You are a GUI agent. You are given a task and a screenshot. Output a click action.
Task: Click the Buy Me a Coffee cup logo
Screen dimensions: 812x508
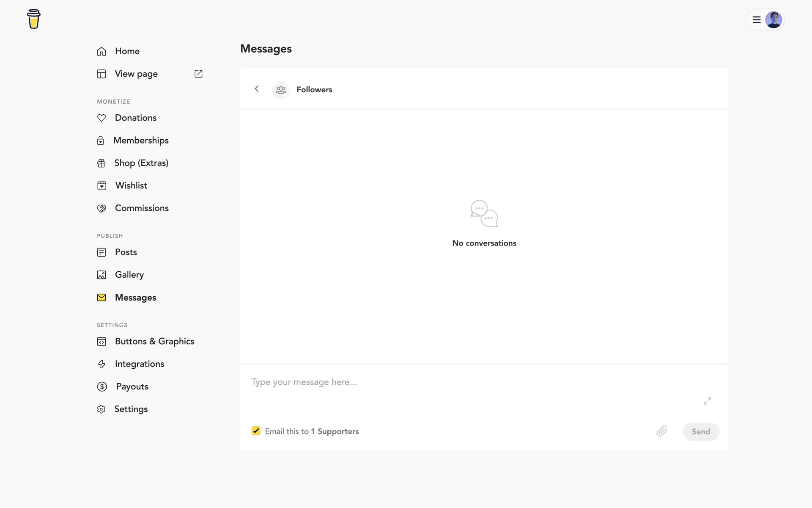[x=34, y=19]
